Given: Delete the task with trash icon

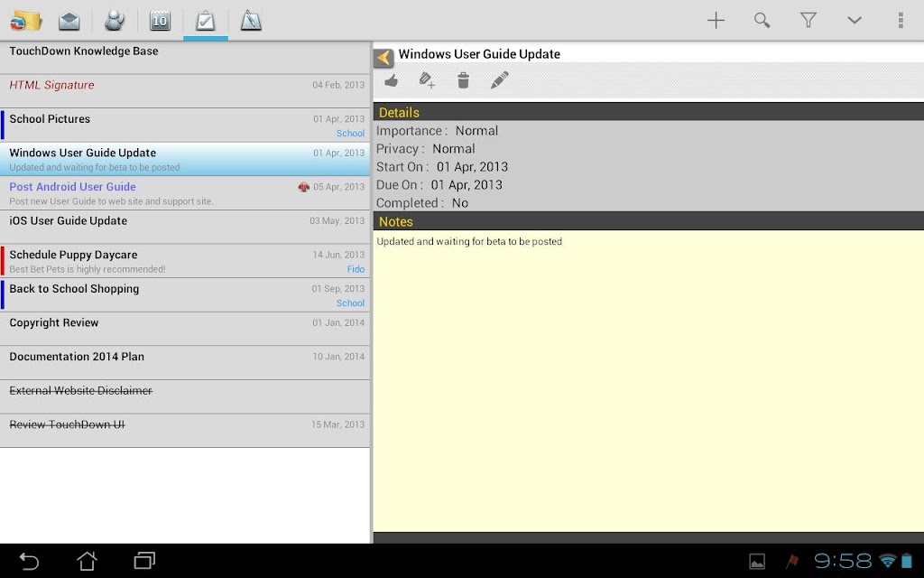Looking at the screenshot, I should [x=463, y=80].
